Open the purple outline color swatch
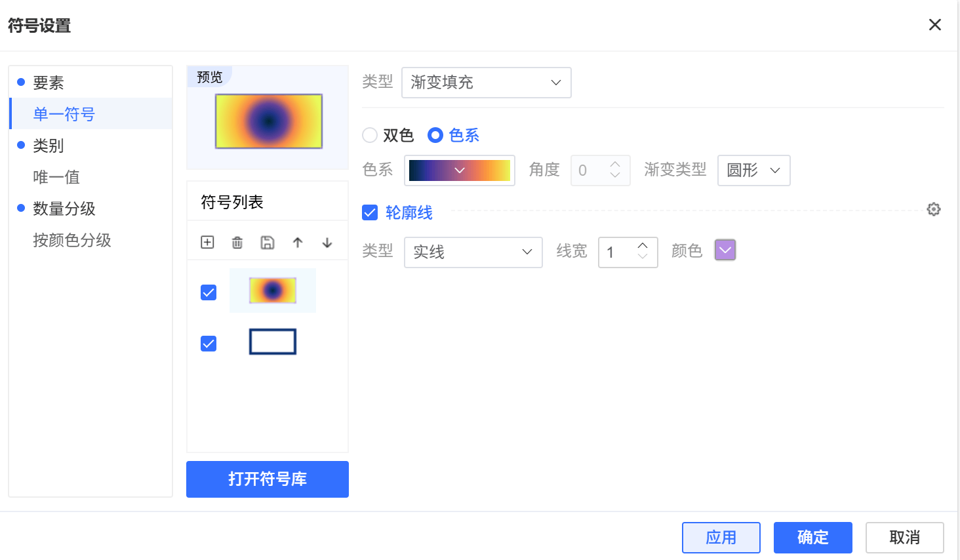 coord(725,250)
